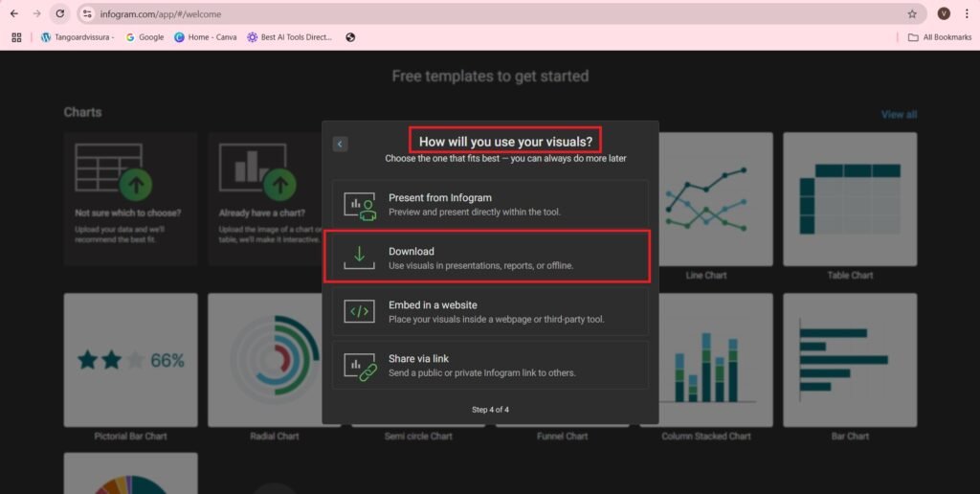Bookmark this page with the star icon

pyautogui.click(x=912, y=13)
